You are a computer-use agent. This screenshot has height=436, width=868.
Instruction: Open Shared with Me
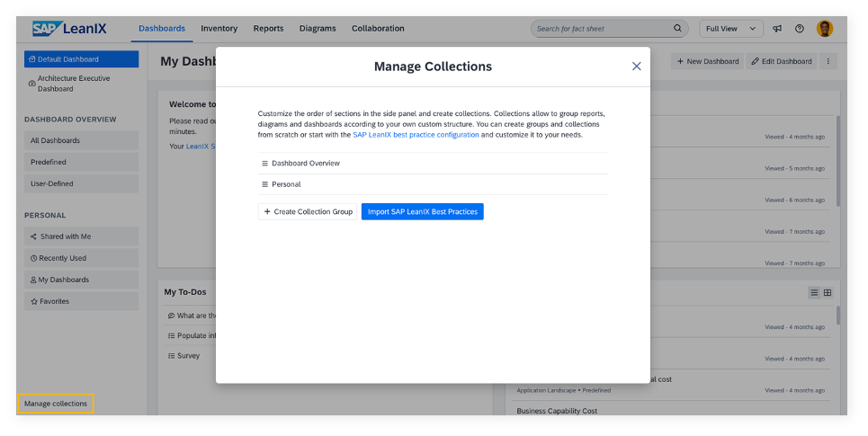click(81, 236)
